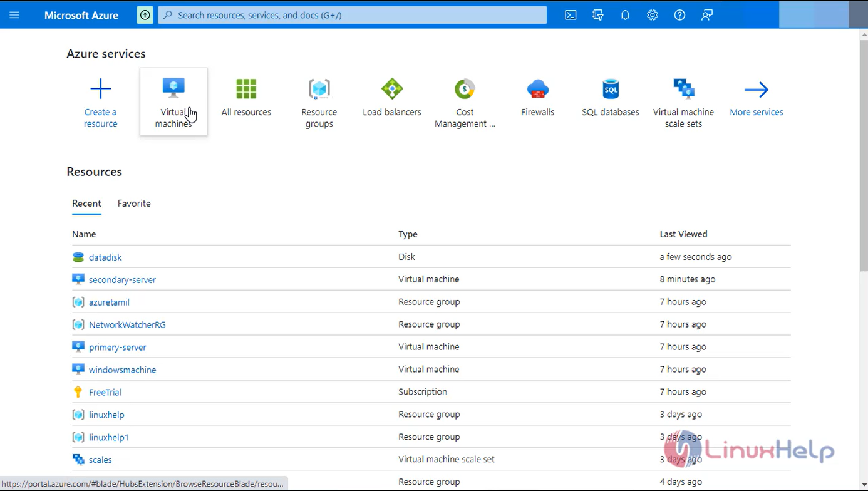The height and width of the screenshot is (491, 868).
Task: Open the azuretamil resource group link
Action: pyautogui.click(x=109, y=302)
